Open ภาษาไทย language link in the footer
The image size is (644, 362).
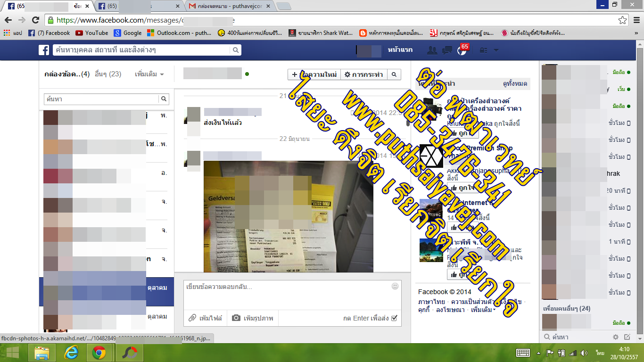click(431, 302)
